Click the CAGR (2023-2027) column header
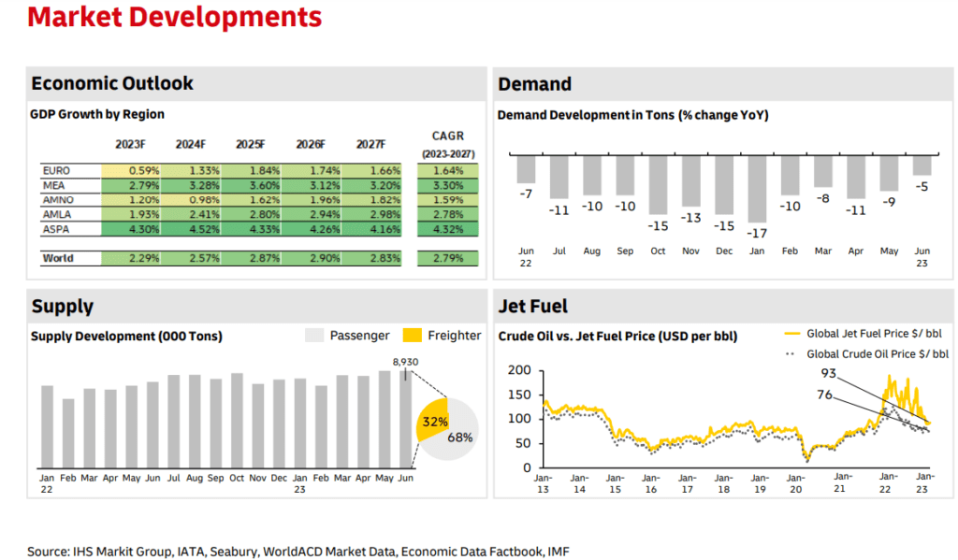This screenshot has height=560, width=958. (x=448, y=144)
